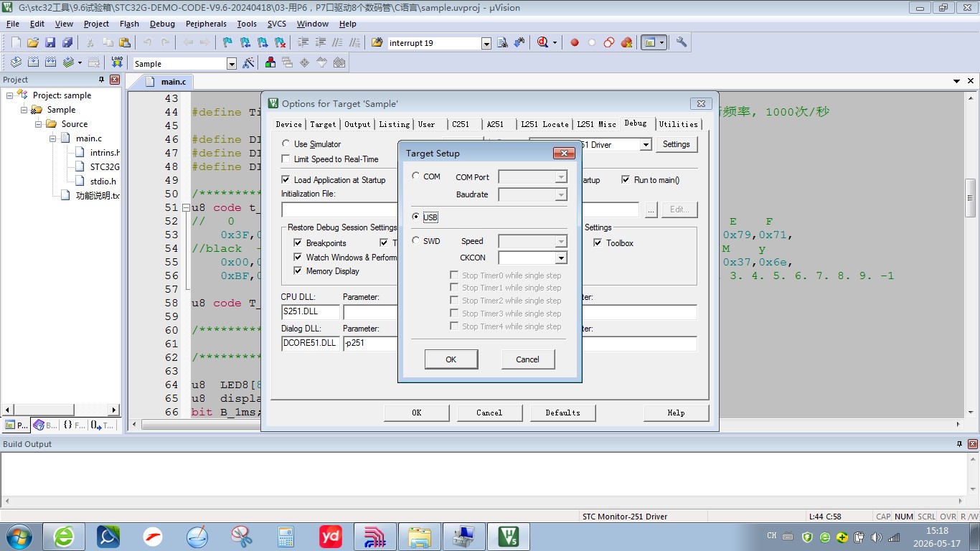Open Options for Target magic wand icon
Viewport: 980px width, 551px height.
point(248,63)
